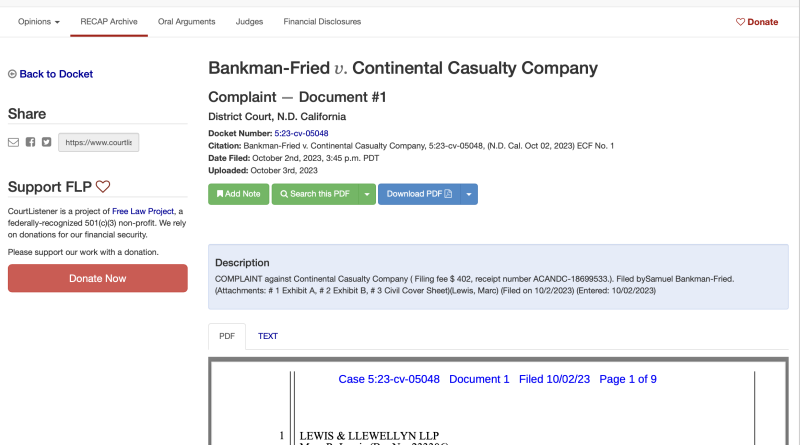800x445 pixels.
Task: Click the Download PDF button
Action: (419, 194)
